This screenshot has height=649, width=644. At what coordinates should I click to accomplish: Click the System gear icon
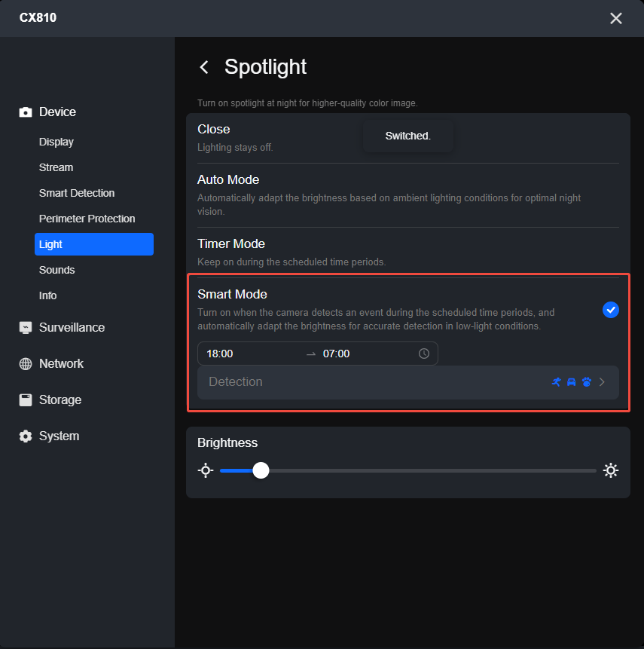[x=26, y=436]
